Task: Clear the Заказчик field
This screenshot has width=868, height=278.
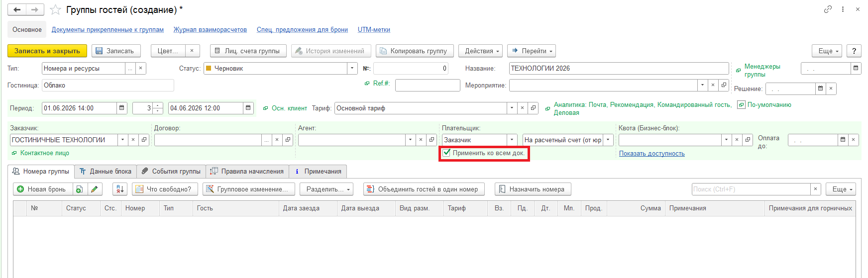Action: pos(133,140)
